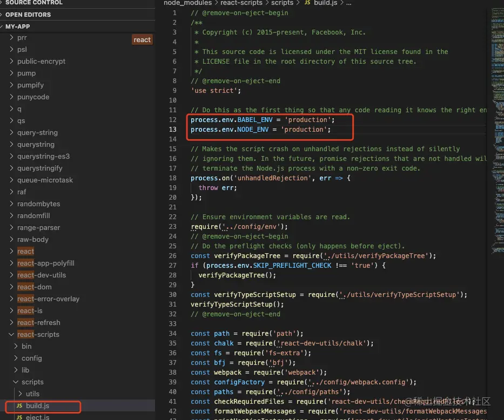Select the querystringify folder

(x=40, y=168)
